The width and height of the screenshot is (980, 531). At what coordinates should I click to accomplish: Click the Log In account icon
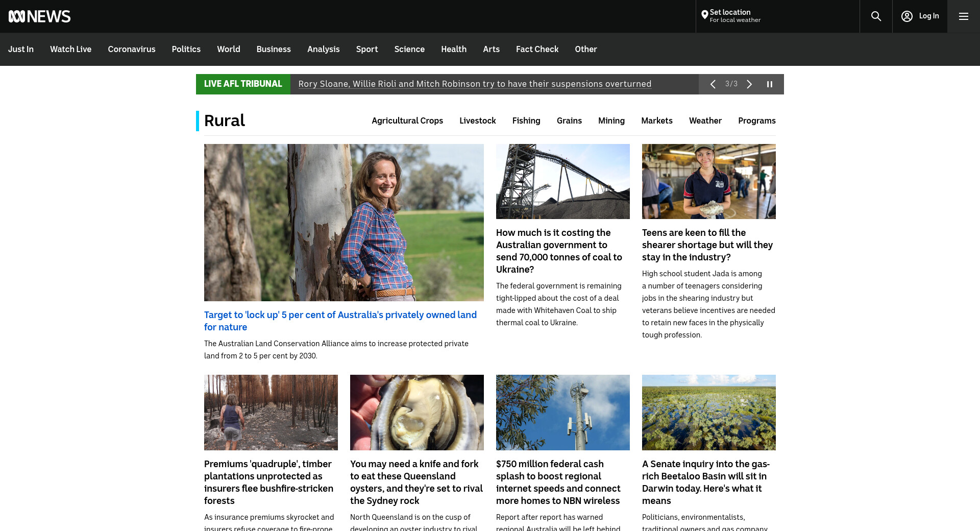[x=906, y=16]
